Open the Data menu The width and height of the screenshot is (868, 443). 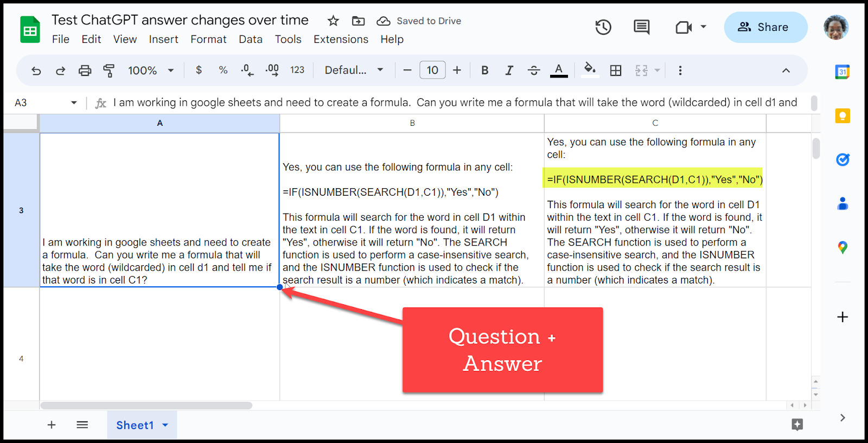point(251,40)
